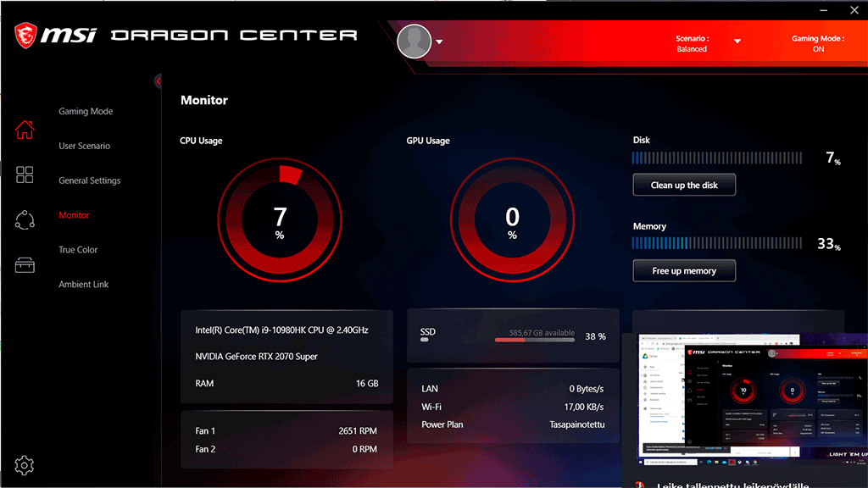Select Monitor menu item
The height and width of the screenshot is (488, 868).
tap(75, 215)
